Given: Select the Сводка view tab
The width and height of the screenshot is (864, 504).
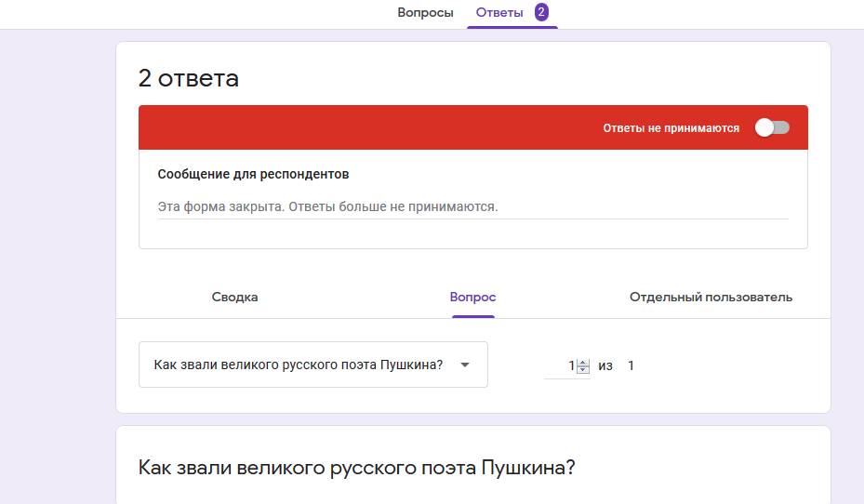Looking at the screenshot, I should tap(234, 297).
